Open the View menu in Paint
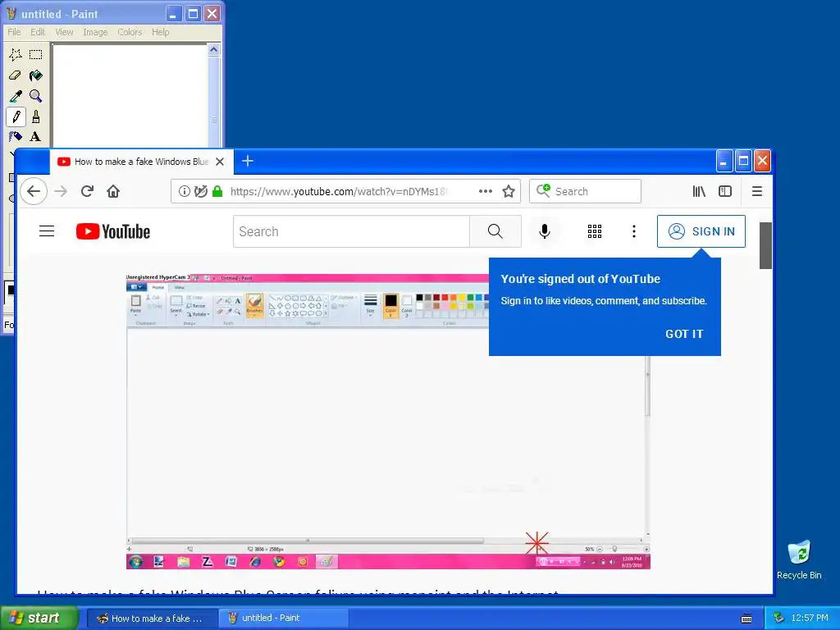The width and height of the screenshot is (840, 630). [x=64, y=32]
